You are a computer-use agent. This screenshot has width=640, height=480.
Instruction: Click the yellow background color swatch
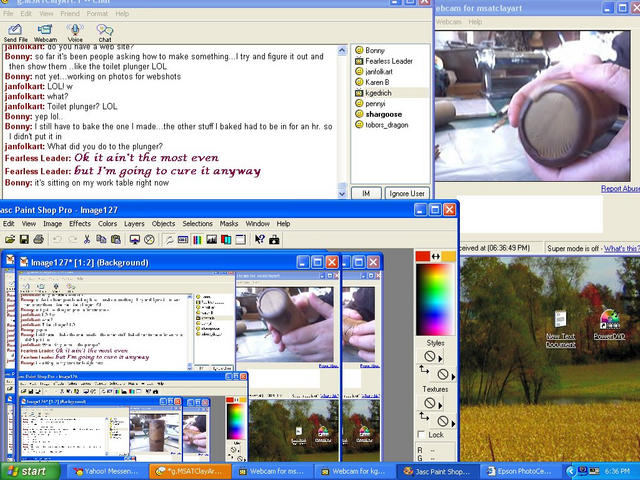click(x=449, y=256)
